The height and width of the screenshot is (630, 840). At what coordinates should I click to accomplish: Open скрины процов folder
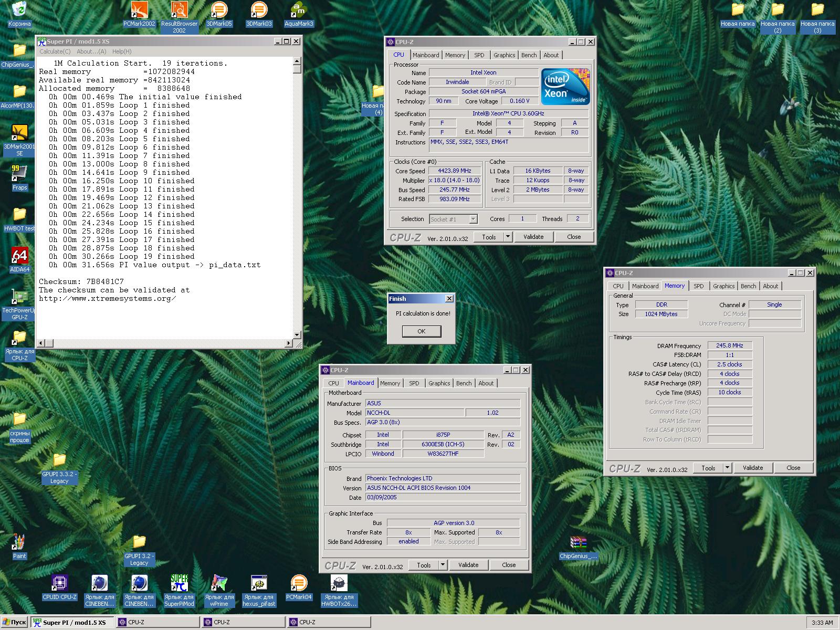point(19,427)
